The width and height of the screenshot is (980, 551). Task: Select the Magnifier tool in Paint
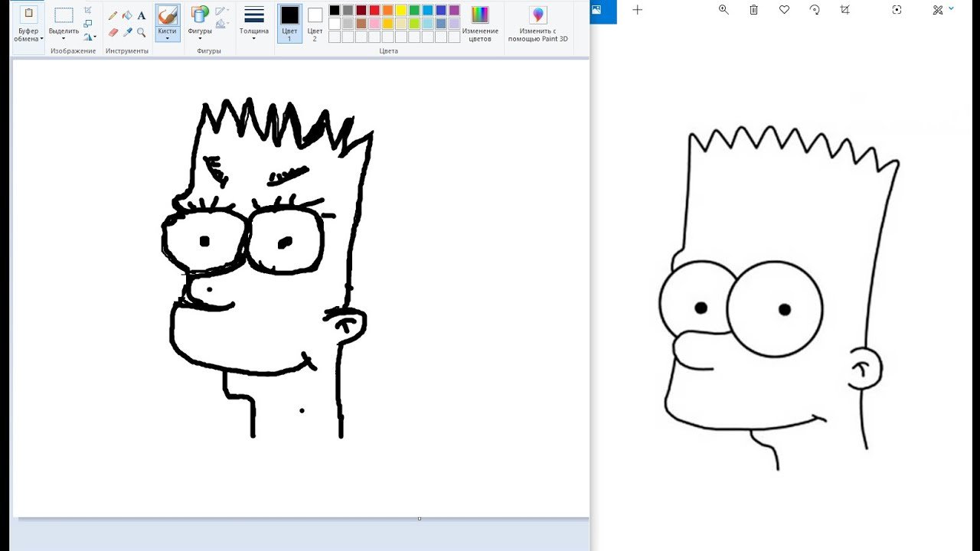[x=142, y=33]
